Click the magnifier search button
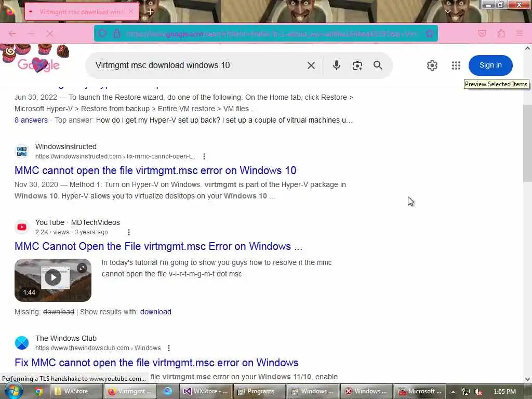 [378, 65]
